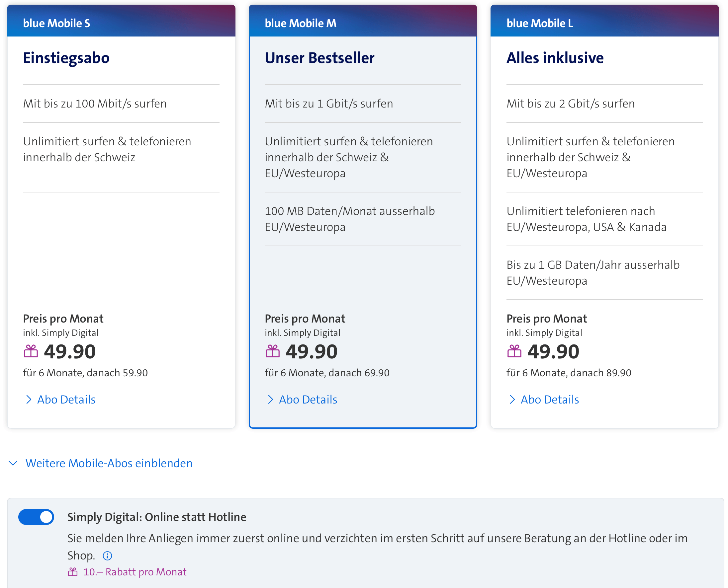Select the blue Mobile M header tab

pyautogui.click(x=363, y=21)
